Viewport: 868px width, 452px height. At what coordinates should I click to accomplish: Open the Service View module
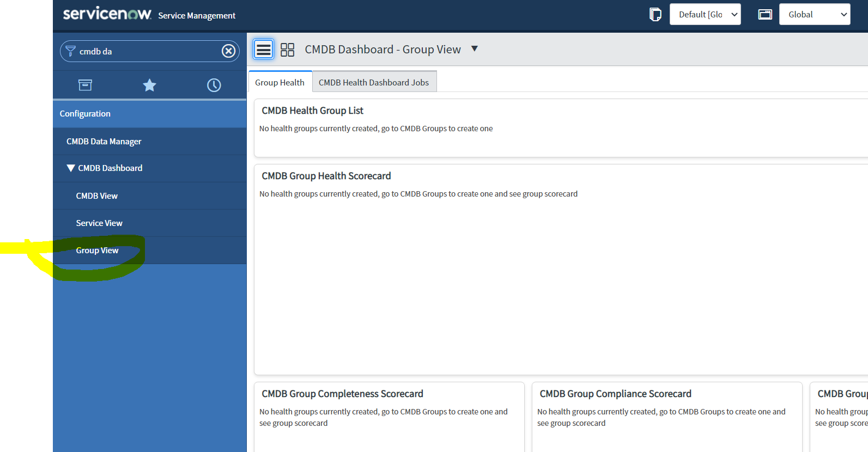click(149, 223)
